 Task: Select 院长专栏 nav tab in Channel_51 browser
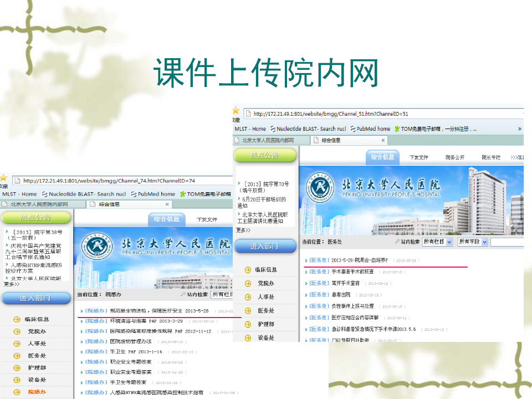(491, 157)
